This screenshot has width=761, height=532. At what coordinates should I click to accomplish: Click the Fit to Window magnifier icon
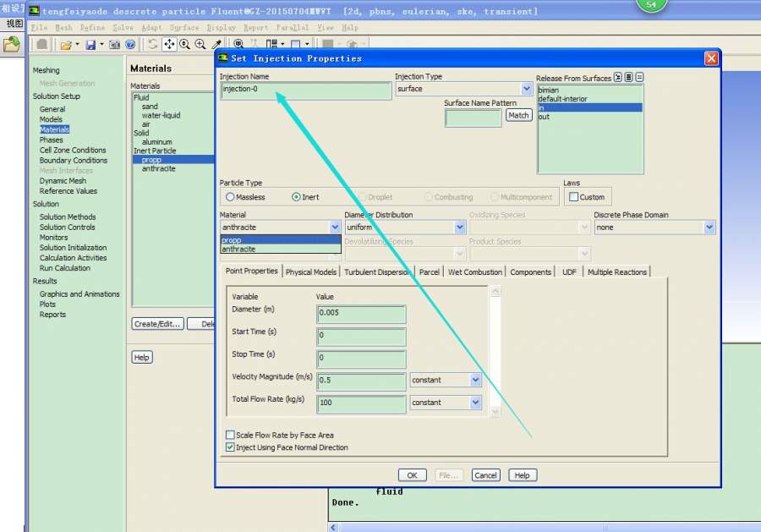238,44
